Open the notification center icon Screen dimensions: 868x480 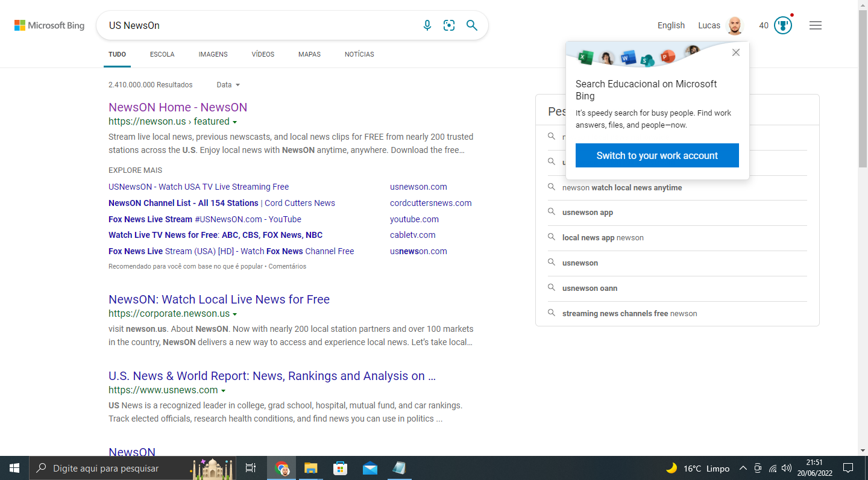click(x=848, y=468)
